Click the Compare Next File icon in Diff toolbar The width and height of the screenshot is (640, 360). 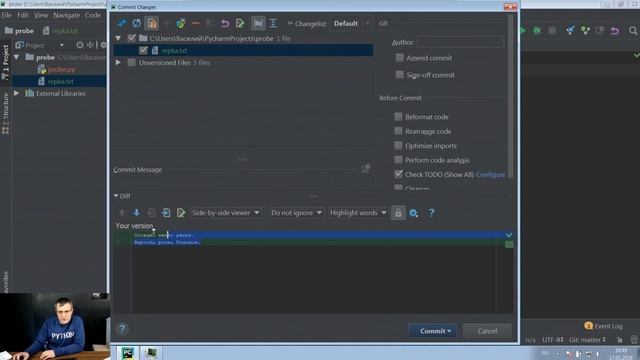166,213
